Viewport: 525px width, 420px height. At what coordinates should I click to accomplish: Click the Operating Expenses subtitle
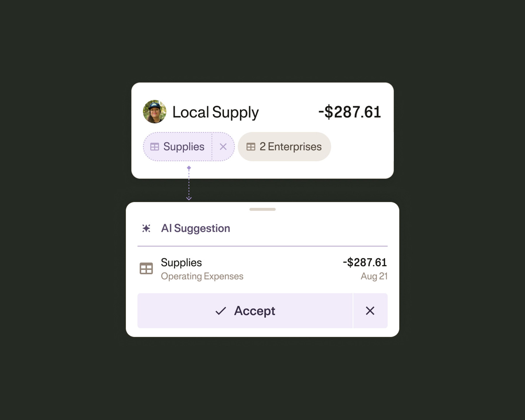pyautogui.click(x=202, y=276)
